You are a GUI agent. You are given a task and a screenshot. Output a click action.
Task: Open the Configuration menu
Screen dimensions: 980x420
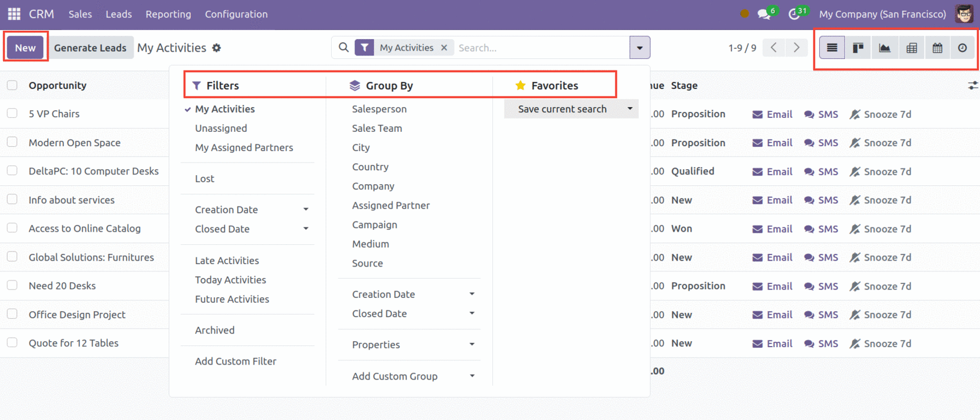click(x=237, y=14)
